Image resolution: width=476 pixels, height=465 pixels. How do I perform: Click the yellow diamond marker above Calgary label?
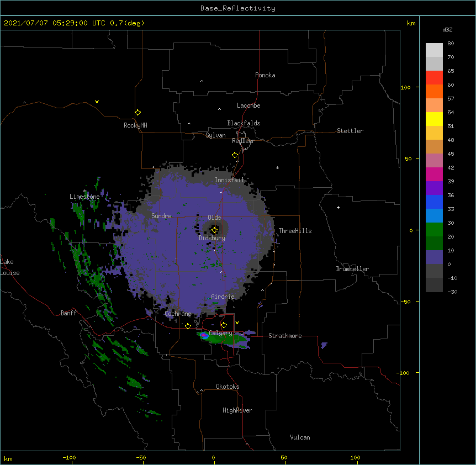click(x=224, y=325)
